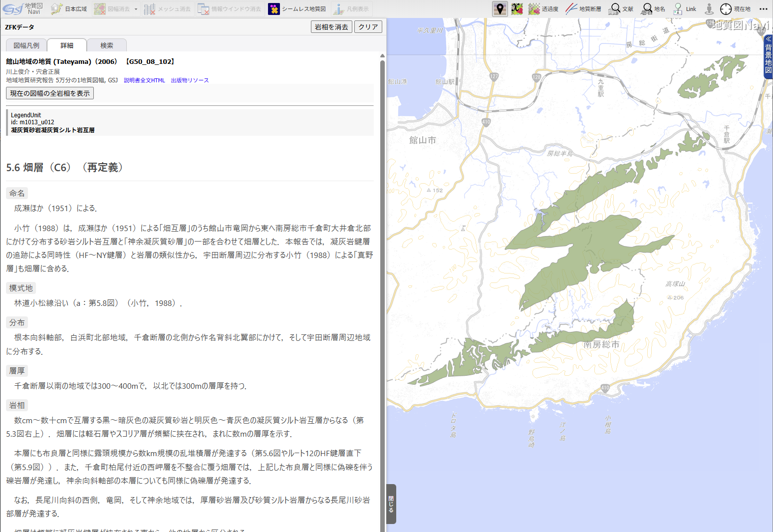This screenshot has height=532, width=773.
Task: Click the 日本広域 Japan-wide view icon
Action: 57,9
